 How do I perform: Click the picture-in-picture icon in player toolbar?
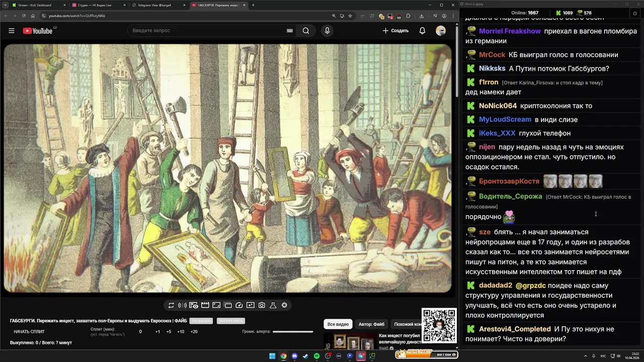click(x=216, y=305)
